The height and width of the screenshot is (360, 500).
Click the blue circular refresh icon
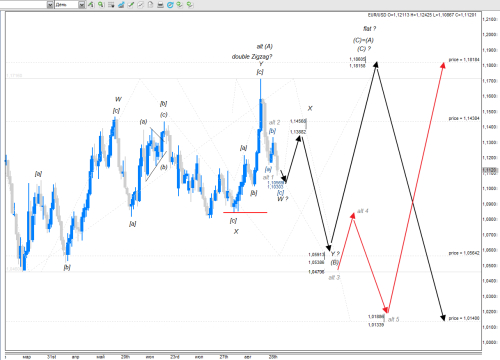tap(170, 5)
